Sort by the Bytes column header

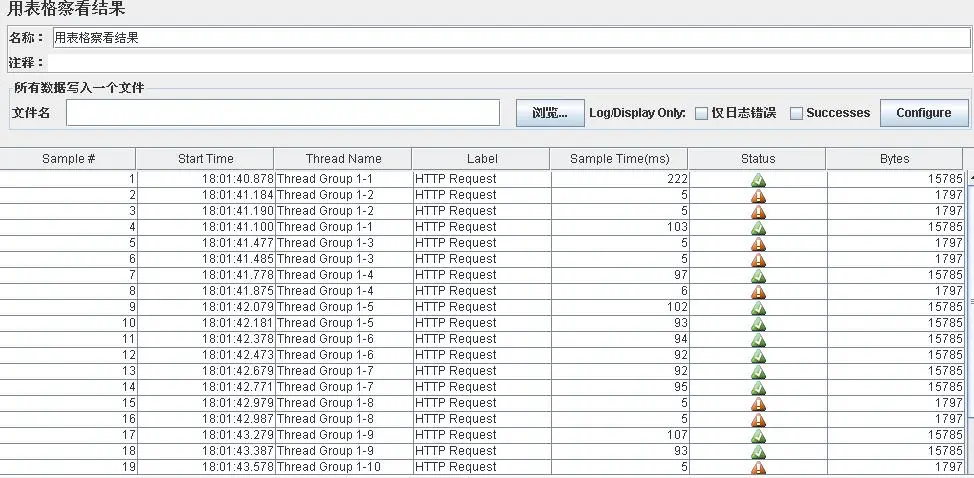coord(894,158)
